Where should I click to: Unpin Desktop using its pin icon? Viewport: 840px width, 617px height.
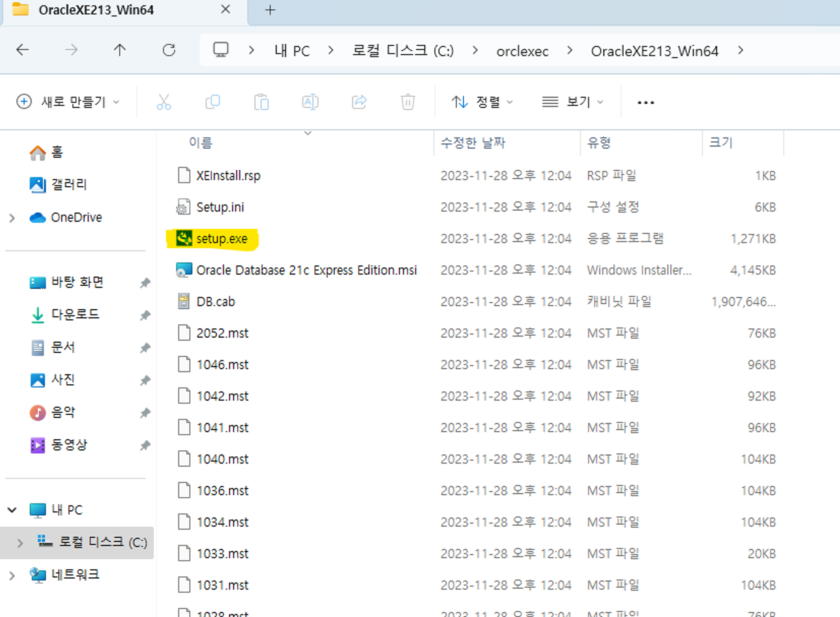pos(145,283)
